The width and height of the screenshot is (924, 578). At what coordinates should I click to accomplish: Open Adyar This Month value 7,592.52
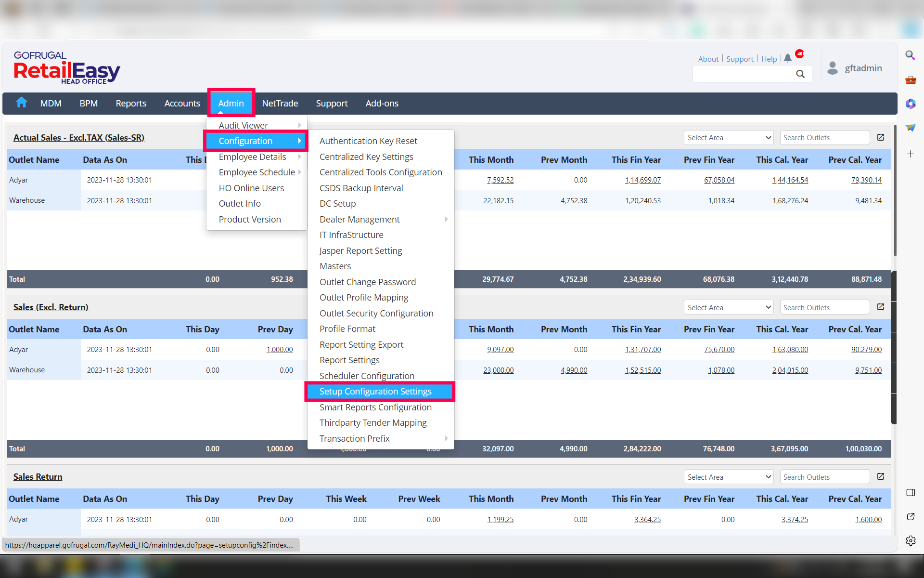500,180
